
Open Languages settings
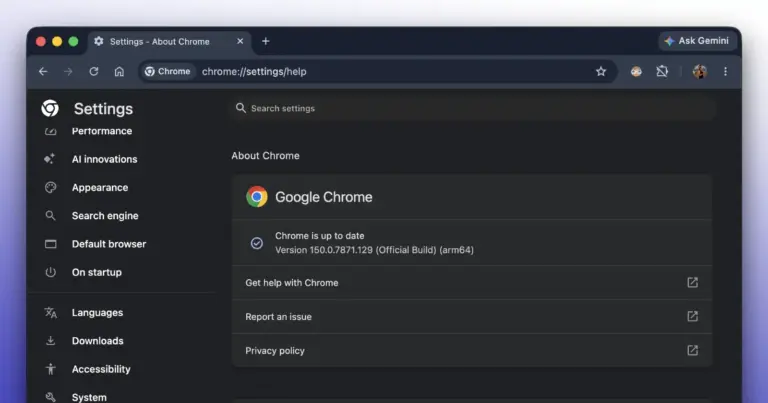[x=97, y=313]
